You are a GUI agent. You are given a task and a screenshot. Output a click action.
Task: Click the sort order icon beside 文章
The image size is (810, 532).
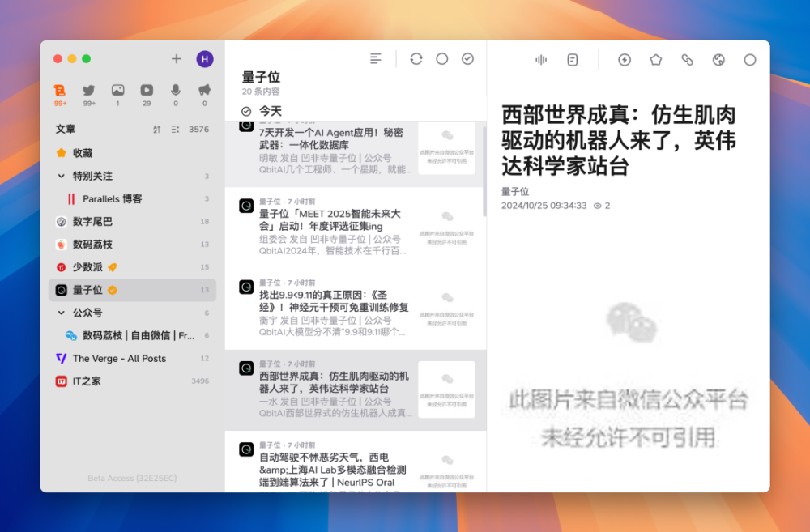[156, 129]
